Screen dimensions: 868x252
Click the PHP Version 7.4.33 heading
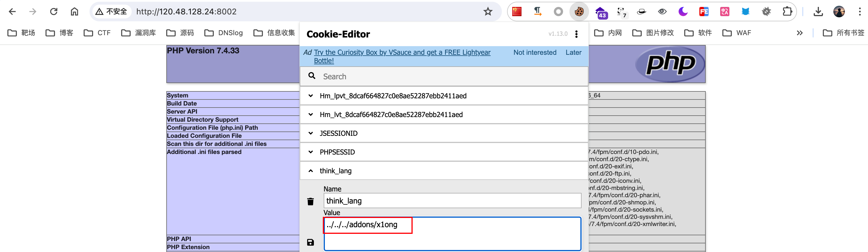tap(203, 51)
